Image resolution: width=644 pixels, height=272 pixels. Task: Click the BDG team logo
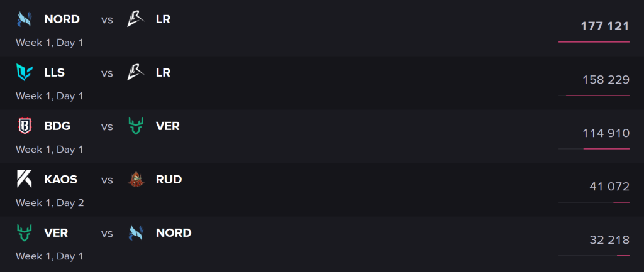pos(25,126)
